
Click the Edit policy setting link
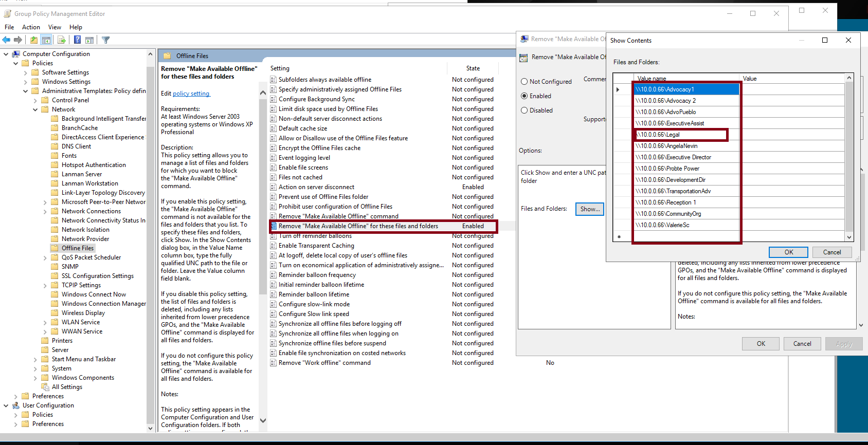pos(191,94)
